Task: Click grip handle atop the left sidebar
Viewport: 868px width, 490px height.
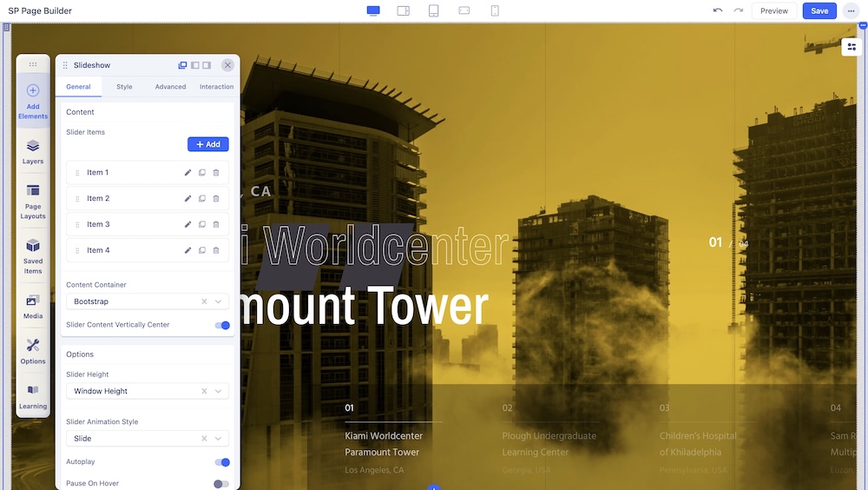Action: [33, 64]
